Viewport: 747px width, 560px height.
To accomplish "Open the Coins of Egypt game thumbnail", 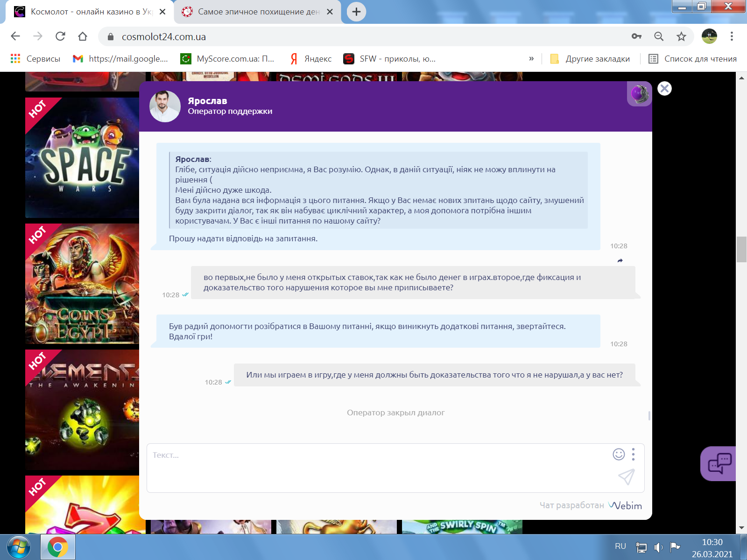I will [82, 284].
